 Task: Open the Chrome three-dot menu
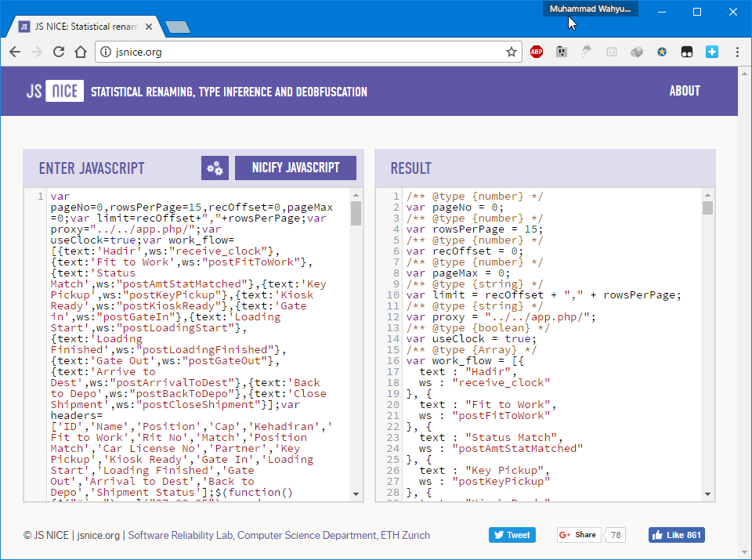737,52
